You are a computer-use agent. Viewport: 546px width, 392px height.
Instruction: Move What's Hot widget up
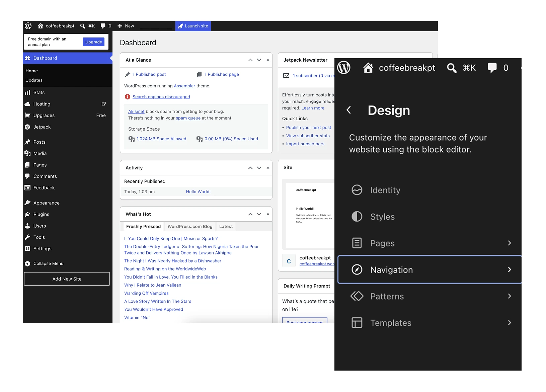point(250,214)
